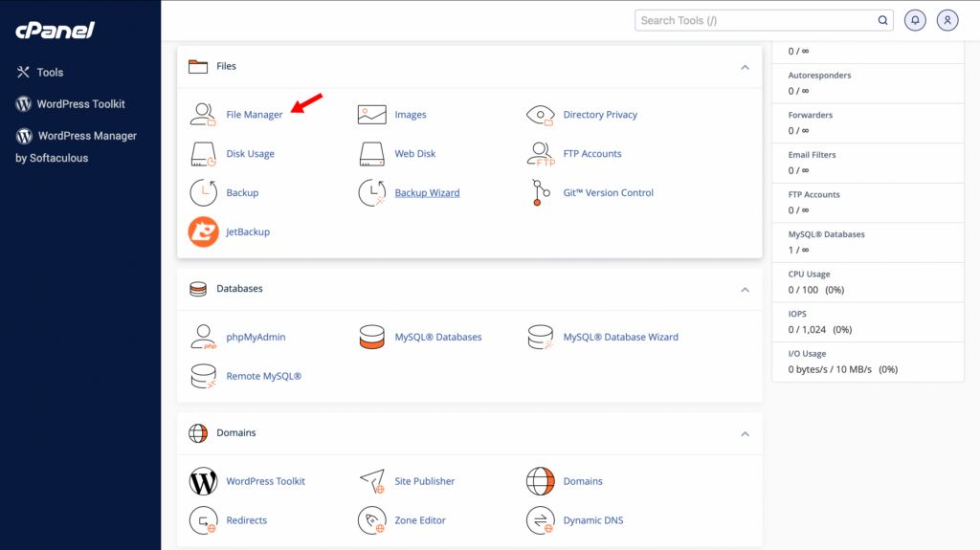
Task: Click the search magnifier icon
Action: [882, 21]
